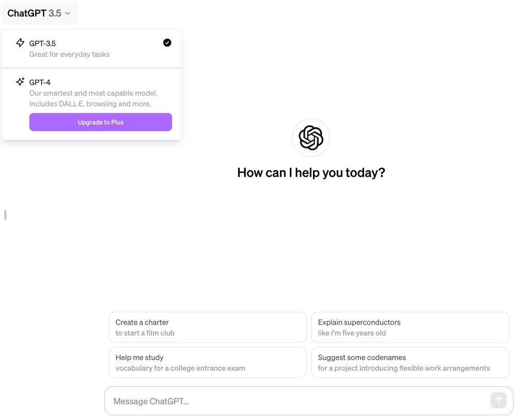The width and height of the screenshot is (529, 420).
Task: Click 'like I'm five years old' subtitle
Action: click(x=352, y=333)
